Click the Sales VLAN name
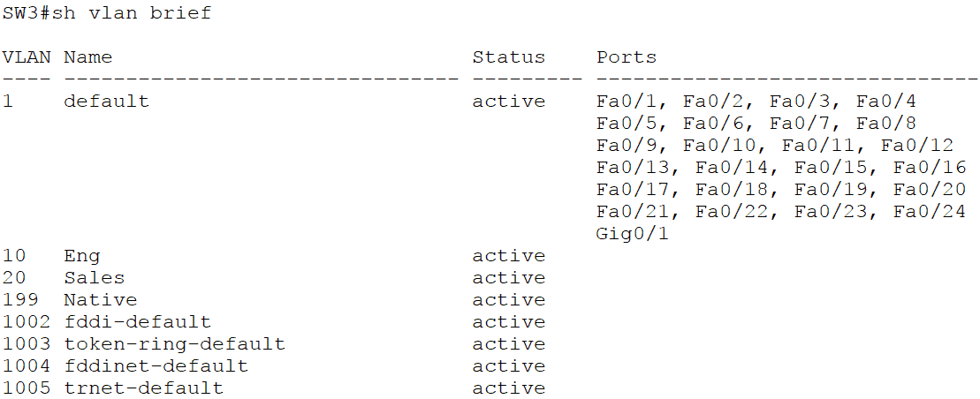 (x=94, y=278)
